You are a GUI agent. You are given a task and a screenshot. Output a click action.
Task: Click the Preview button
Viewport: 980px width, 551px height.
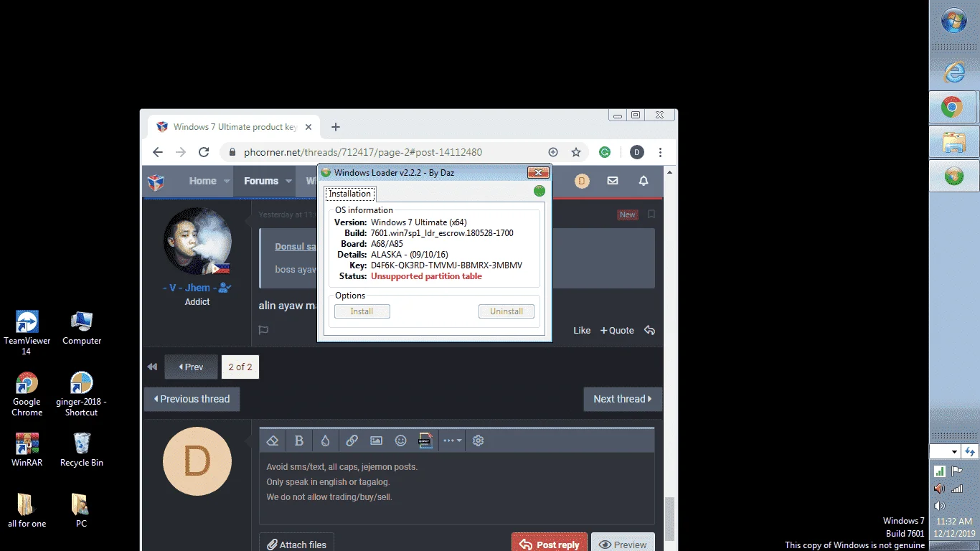[x=623, y=545]
